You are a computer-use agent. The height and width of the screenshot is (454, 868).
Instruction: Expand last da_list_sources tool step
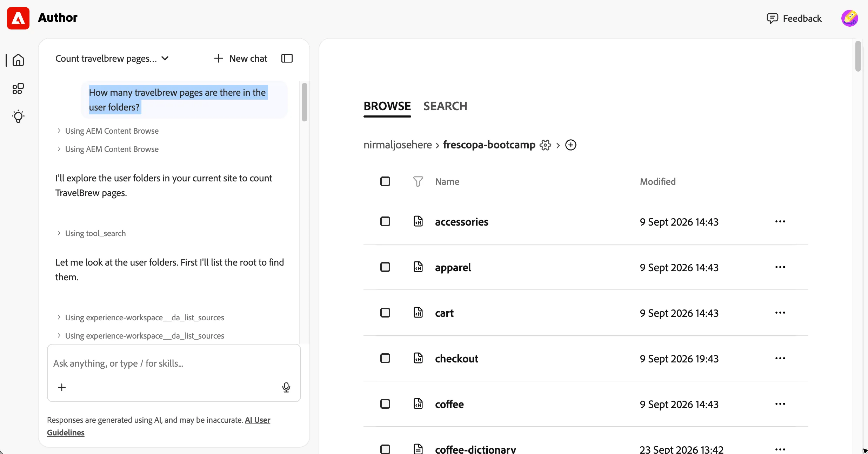(140, 336)
